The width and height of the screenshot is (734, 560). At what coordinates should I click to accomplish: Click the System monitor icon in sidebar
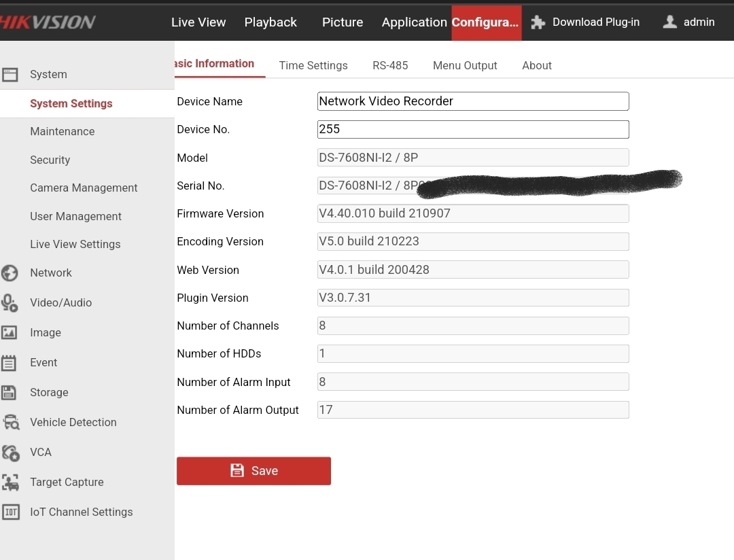pos(10,75)
